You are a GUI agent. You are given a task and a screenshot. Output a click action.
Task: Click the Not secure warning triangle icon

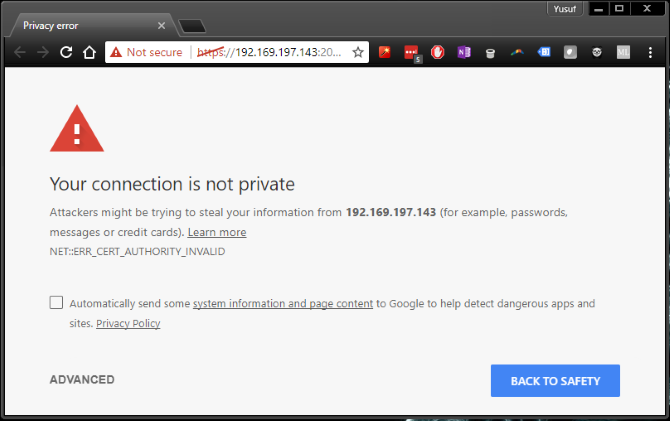point(116,52)
